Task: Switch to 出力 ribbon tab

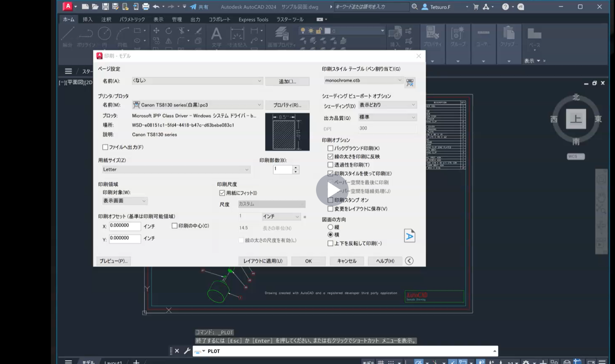Action: pyautogui.click(x=195, y=19)
